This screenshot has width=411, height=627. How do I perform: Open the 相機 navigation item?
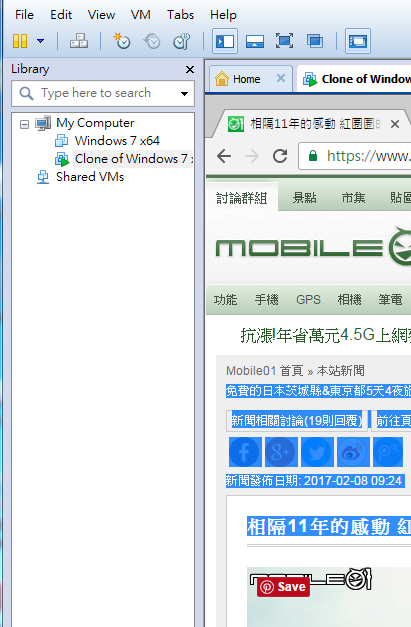pyautogui.click(x=349, y=300)
